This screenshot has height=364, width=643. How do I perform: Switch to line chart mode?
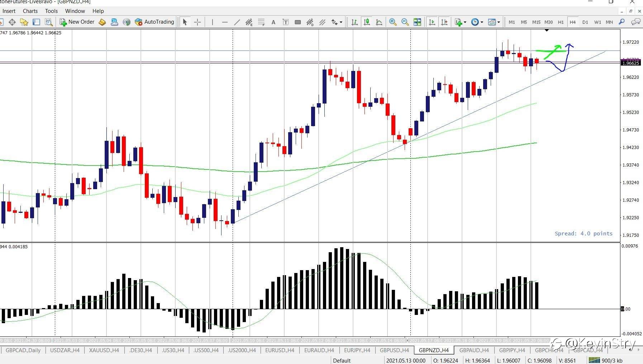pos(379,22)
